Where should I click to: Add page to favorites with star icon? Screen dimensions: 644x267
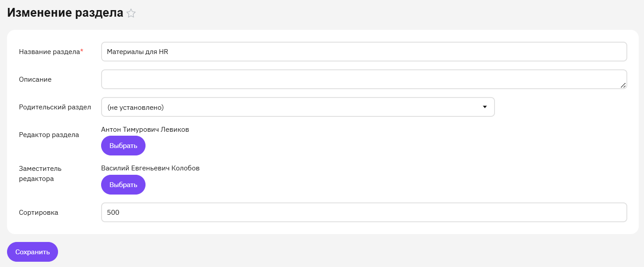pyautogui.click(x=131, y=14)
